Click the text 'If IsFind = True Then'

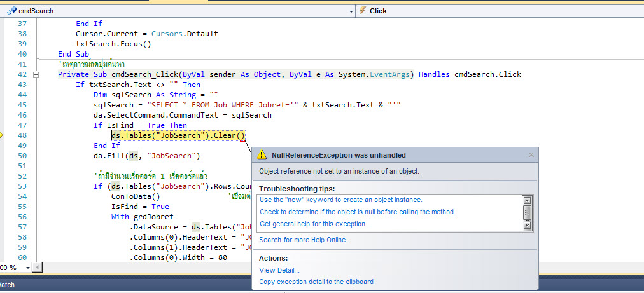point(140,125)
